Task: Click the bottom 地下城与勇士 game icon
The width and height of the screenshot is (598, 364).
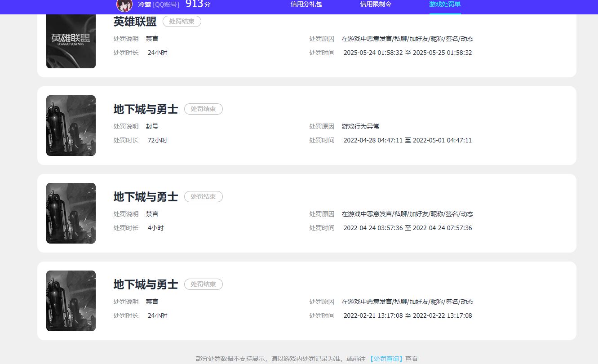Action: click(71, 301)
